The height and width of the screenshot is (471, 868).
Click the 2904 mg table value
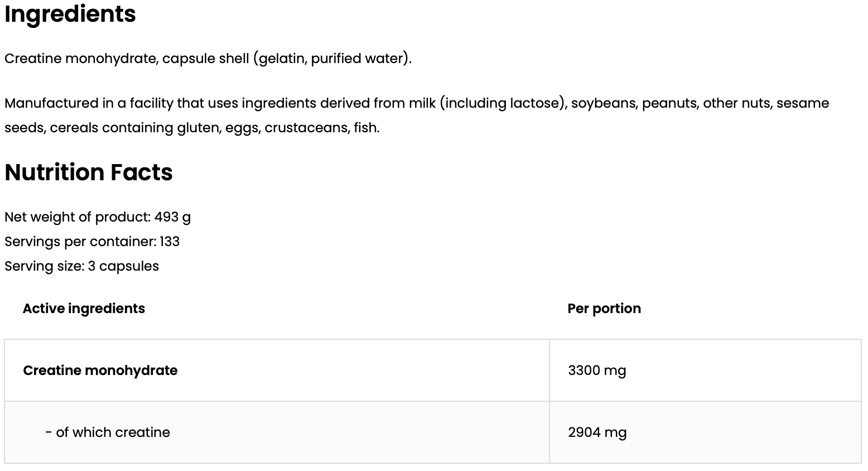597,432
